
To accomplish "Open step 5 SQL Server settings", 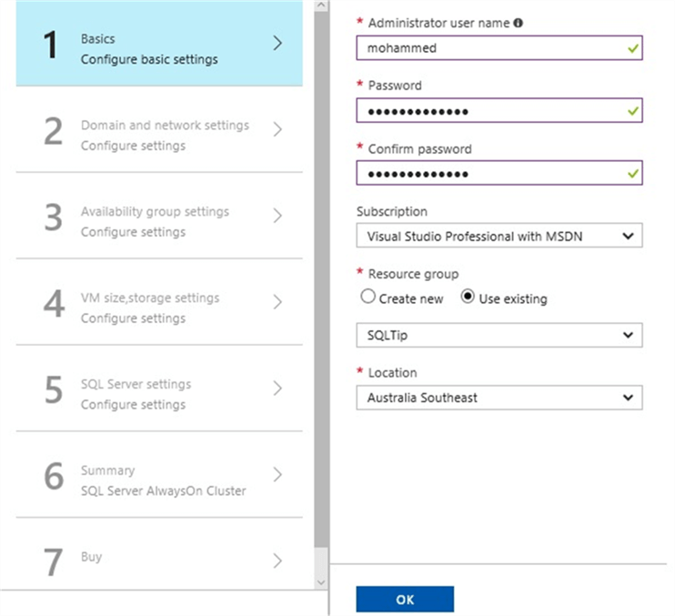I will click(x=136, y=393).
